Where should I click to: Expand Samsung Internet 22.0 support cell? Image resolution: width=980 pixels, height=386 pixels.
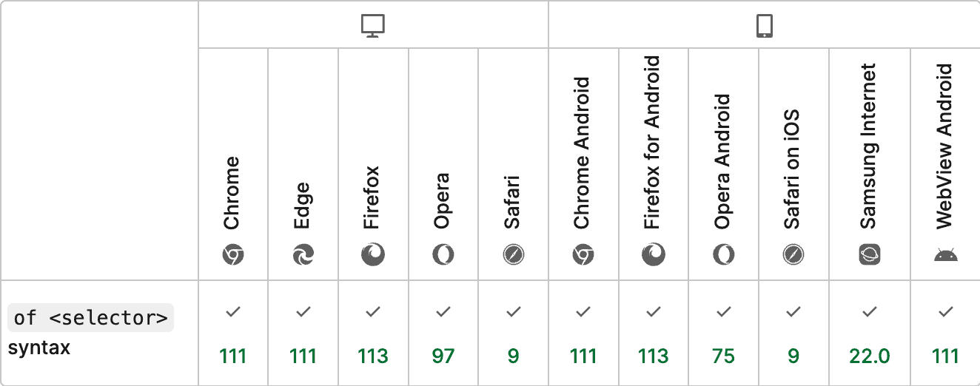click(870, 333)
